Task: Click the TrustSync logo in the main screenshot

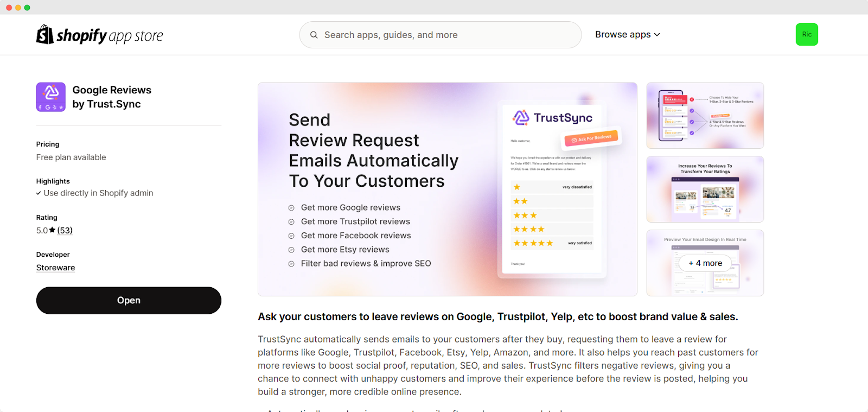Action: pyautogui.click(x=552, y=117)
